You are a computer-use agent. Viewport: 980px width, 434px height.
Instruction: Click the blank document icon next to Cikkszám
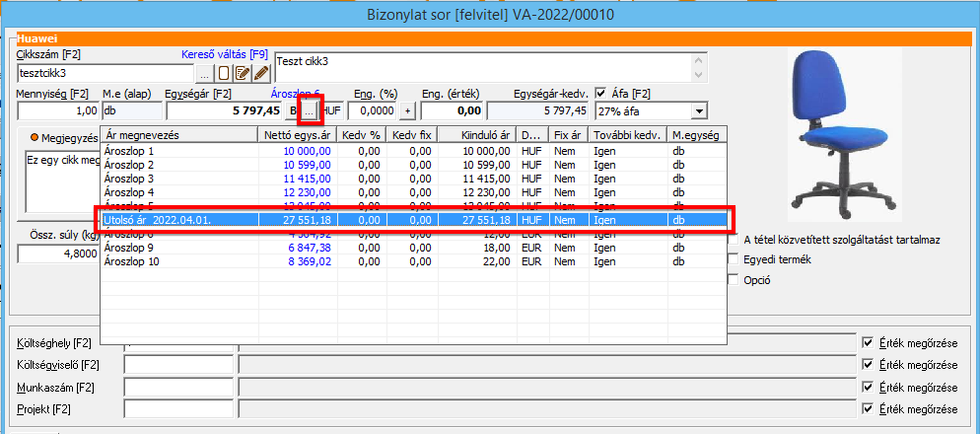[x=224, y=73]
